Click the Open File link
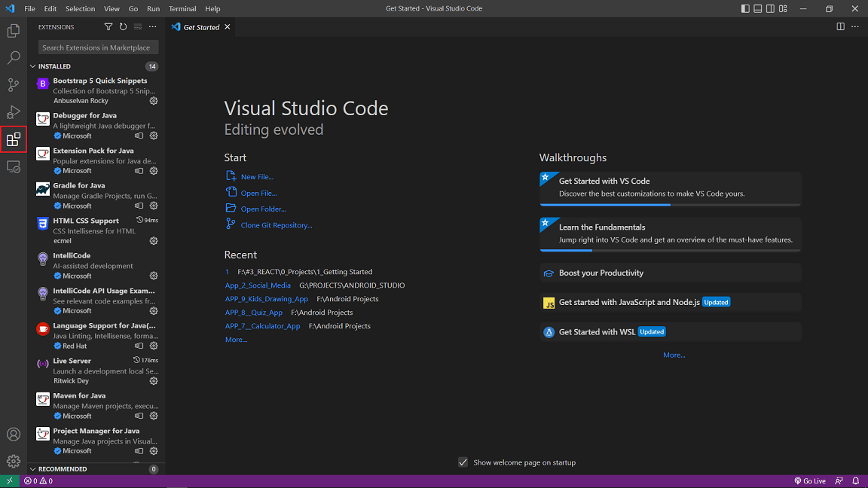The image size is (868, 488). point(258,193)
